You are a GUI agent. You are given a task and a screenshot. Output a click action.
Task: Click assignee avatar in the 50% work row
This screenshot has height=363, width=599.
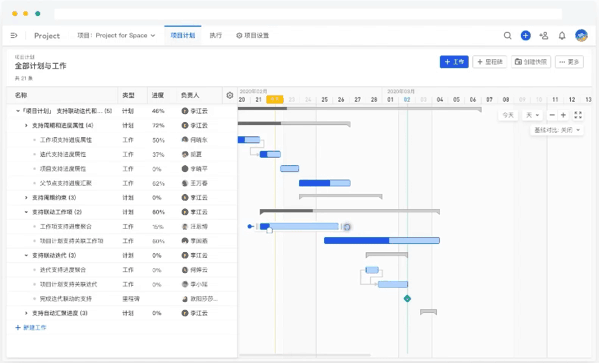pos(185,140)
